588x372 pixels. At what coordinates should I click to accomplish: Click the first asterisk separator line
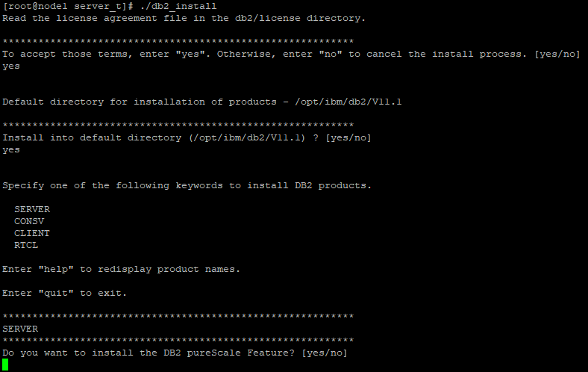point(178,42)
